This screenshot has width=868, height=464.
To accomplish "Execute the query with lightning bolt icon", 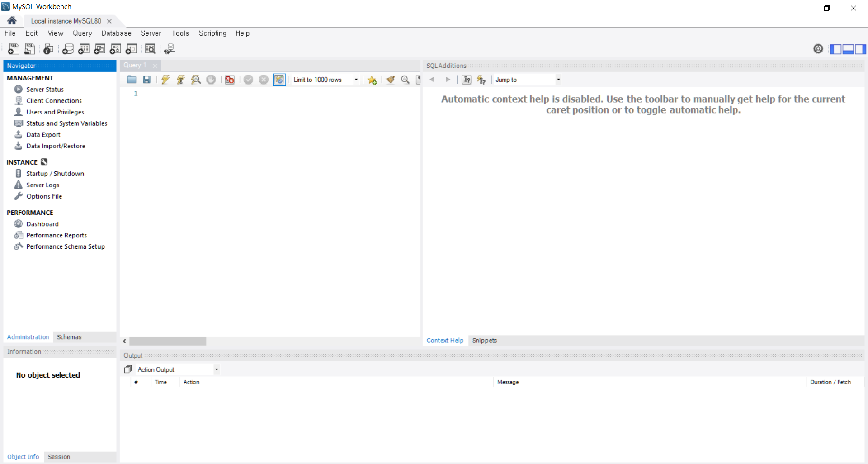I will tap(165, 80).
